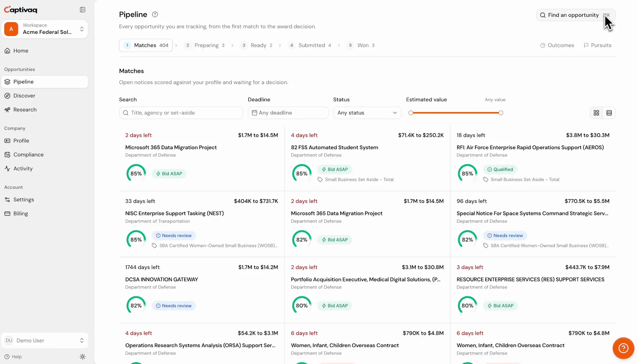Switch to list view
The image size is (637, 364).
coord(609,113)
